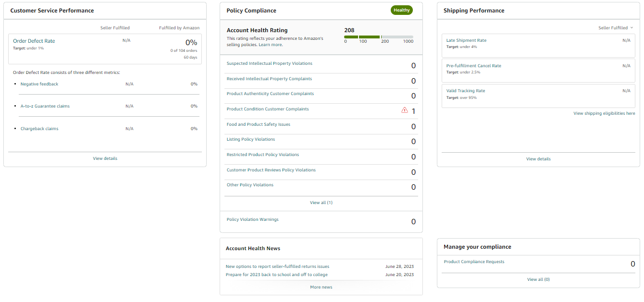
Task: Click the Account Health News heading
Action: coord(253,249)
